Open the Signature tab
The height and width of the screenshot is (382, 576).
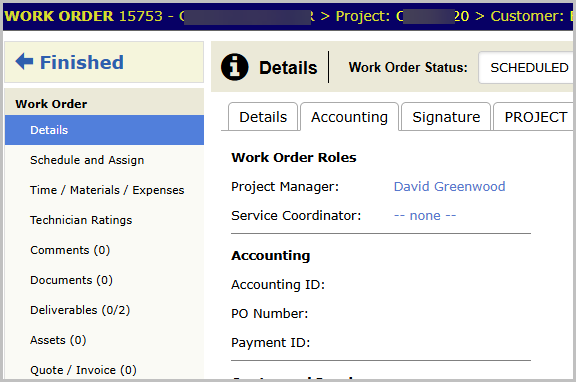(x=446, y=117)
